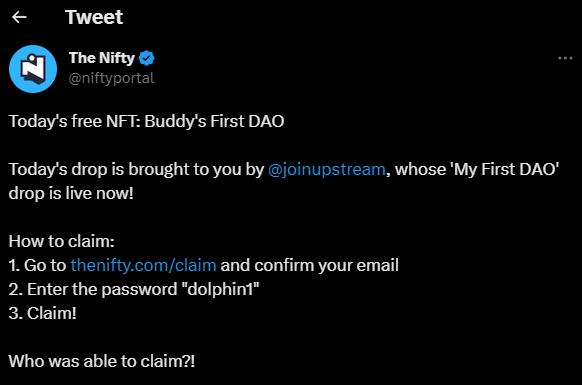Click the "drop is live now!" text
Viewport: 582px width, 385px height.
coord(71,193)
